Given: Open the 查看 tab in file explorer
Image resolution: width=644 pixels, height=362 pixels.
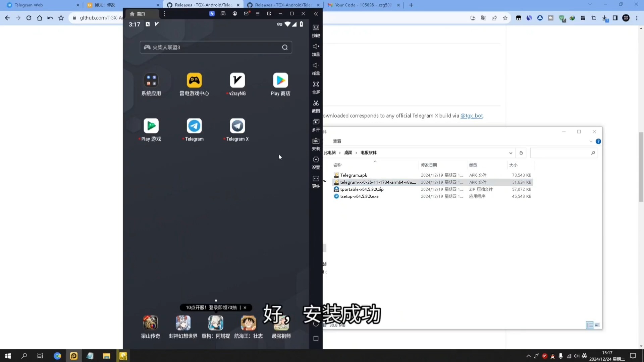Looking at the screenshot, I should (337, 141).
